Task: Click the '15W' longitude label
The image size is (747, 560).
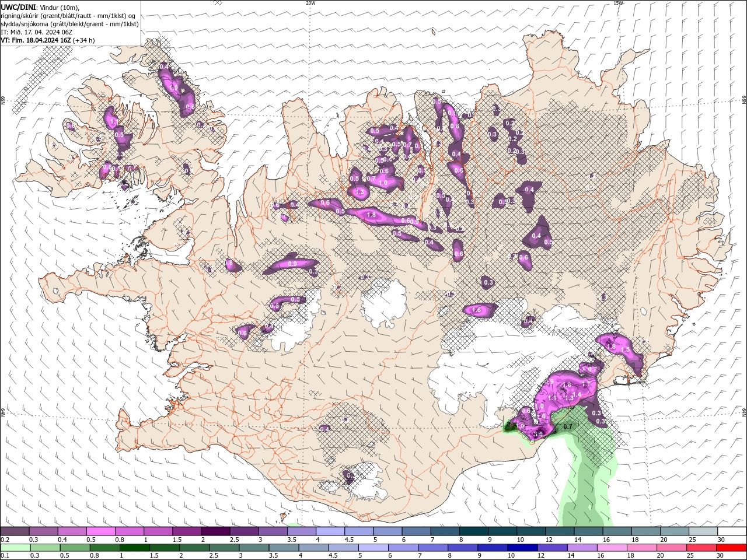Action: (x=618, y=3)
